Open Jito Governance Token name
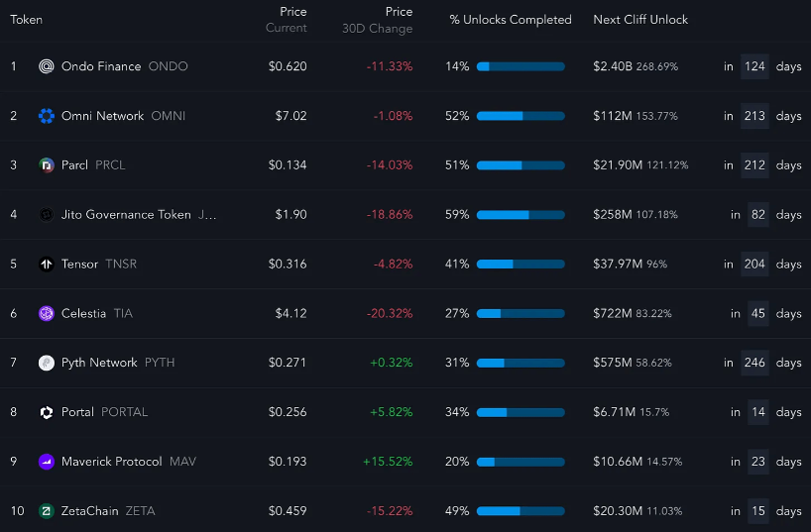 (x=126, y=215)
